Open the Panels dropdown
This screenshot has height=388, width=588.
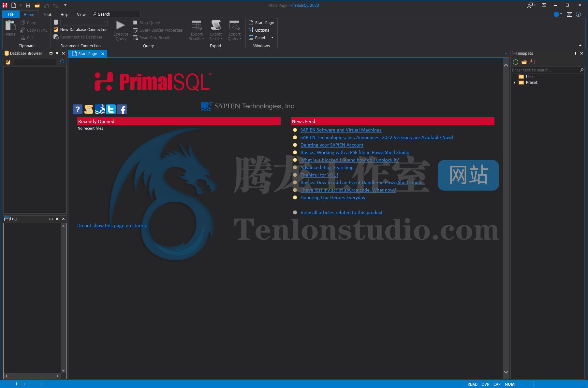point(261,38)
